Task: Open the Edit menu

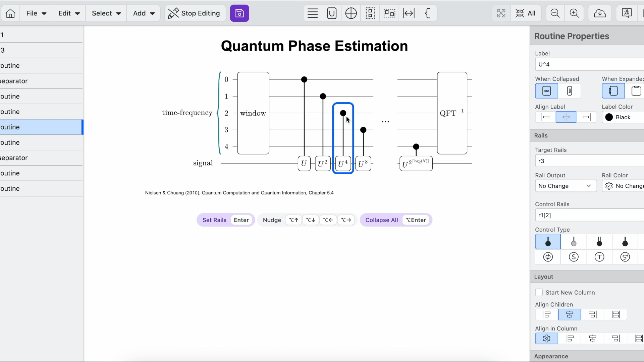Action: (69, 13)
